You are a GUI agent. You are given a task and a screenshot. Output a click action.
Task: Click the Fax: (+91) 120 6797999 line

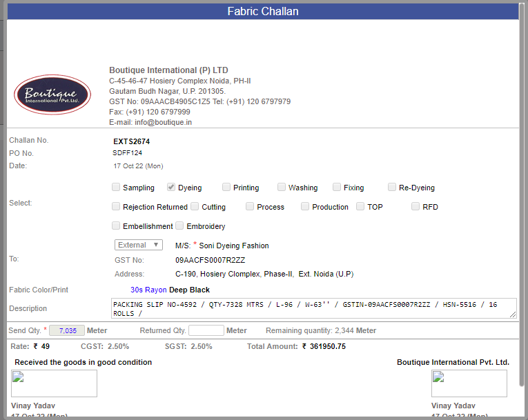click(x=150, y=112)
